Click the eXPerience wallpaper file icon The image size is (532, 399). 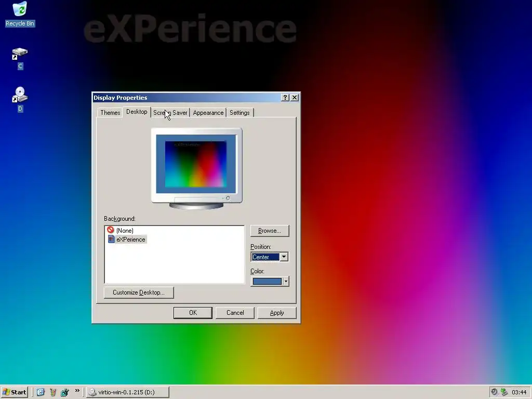pyautogui.click(x=111, y=239)
